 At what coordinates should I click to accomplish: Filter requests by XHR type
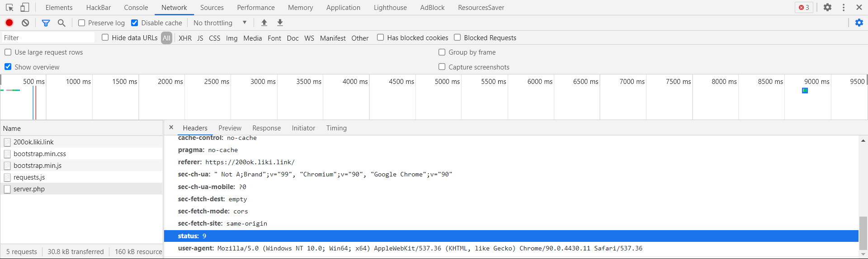tap(185, 38)
